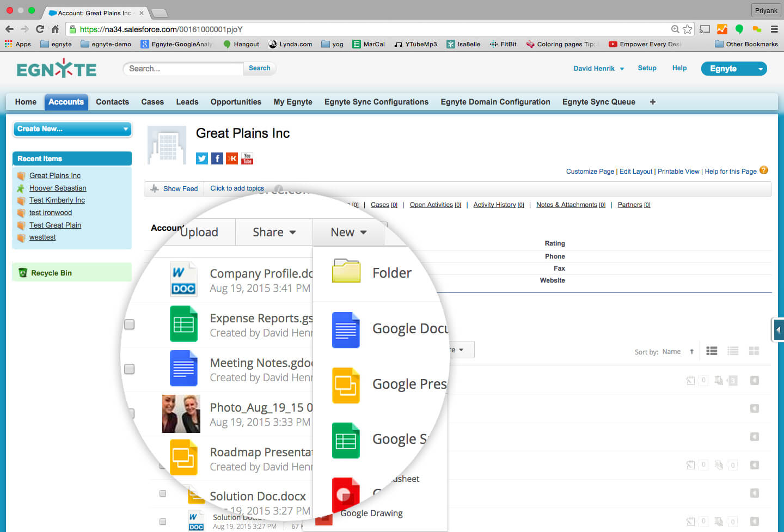The width and height of the screenshot is (784, 532).
Task: Collapse the right sidebar arrow tab
Action: coord(779,329)
